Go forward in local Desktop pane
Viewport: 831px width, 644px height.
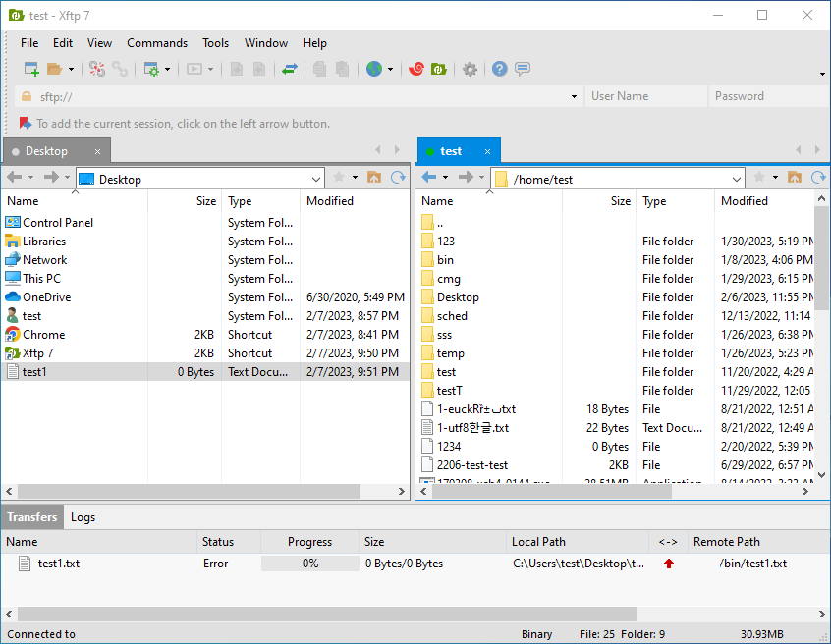tap(51, 177)
